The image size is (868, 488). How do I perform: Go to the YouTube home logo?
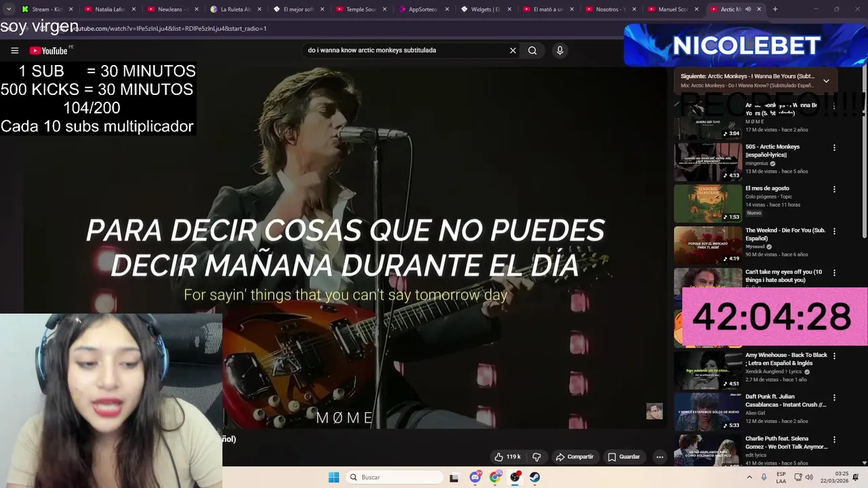48,51
